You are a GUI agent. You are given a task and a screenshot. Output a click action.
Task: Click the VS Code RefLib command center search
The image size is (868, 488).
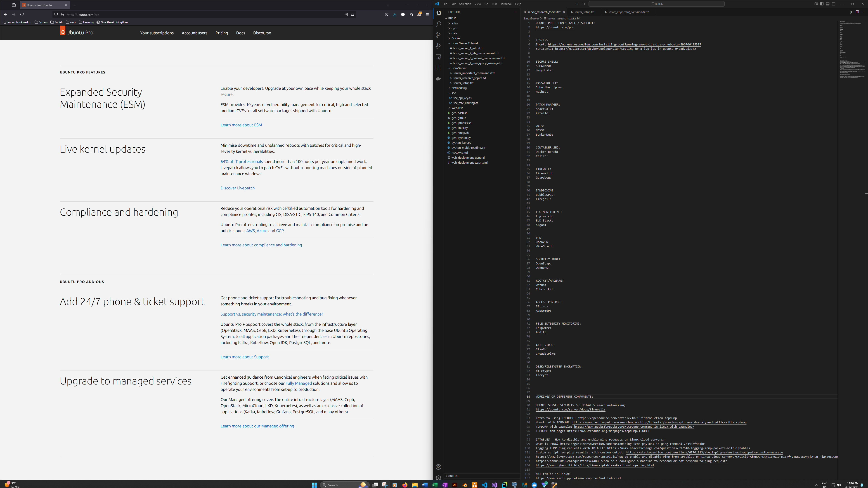[x=656, y=4]
